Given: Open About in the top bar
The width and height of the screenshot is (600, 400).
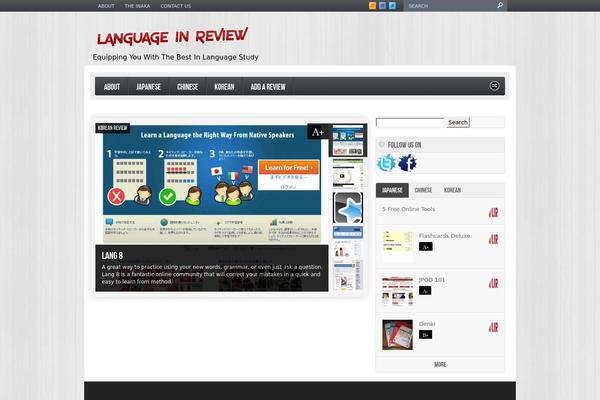Looking at the screenshot, I should tap(106, 6).
